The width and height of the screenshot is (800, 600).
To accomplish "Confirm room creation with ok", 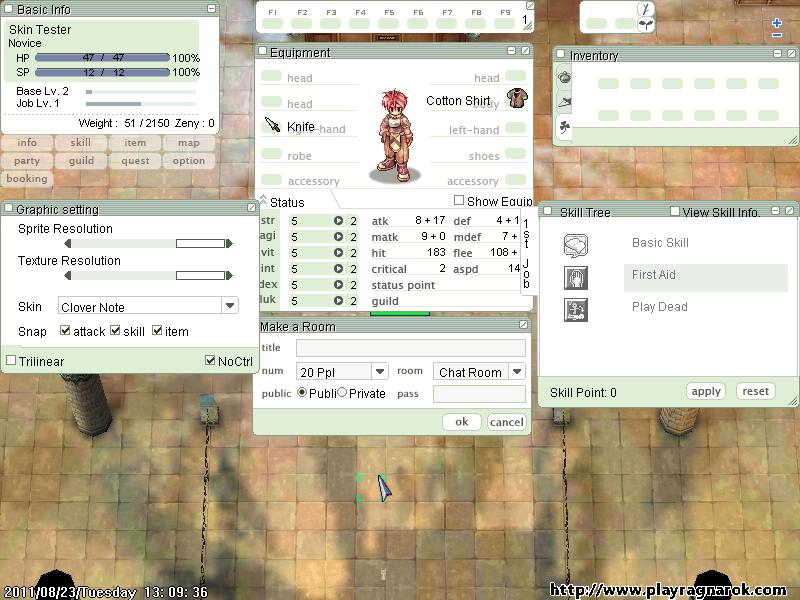I will 462,421.
